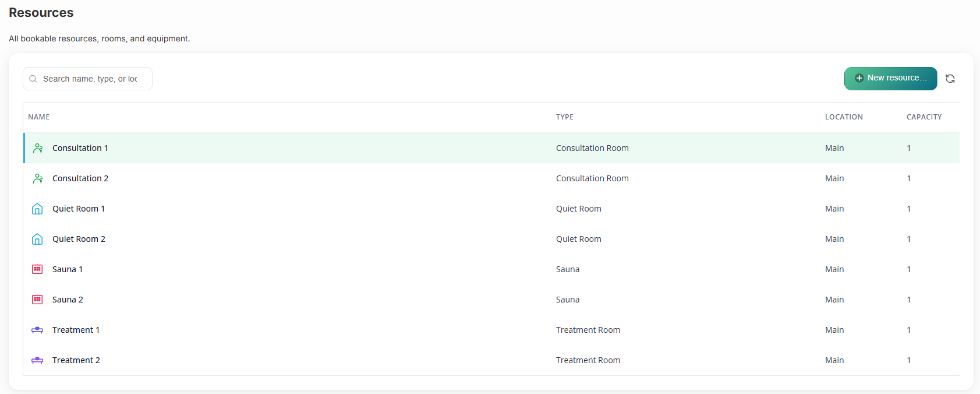The height and width of the screenshot is (394, 980).
Task: Click Main location in the Consultation 1 row
Action: tap(834, 148)
